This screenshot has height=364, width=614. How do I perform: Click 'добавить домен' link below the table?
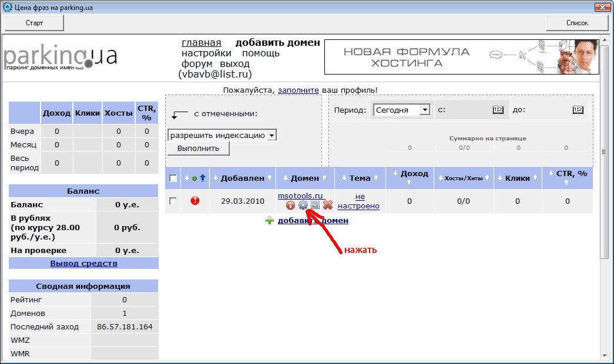pos(313,220)
